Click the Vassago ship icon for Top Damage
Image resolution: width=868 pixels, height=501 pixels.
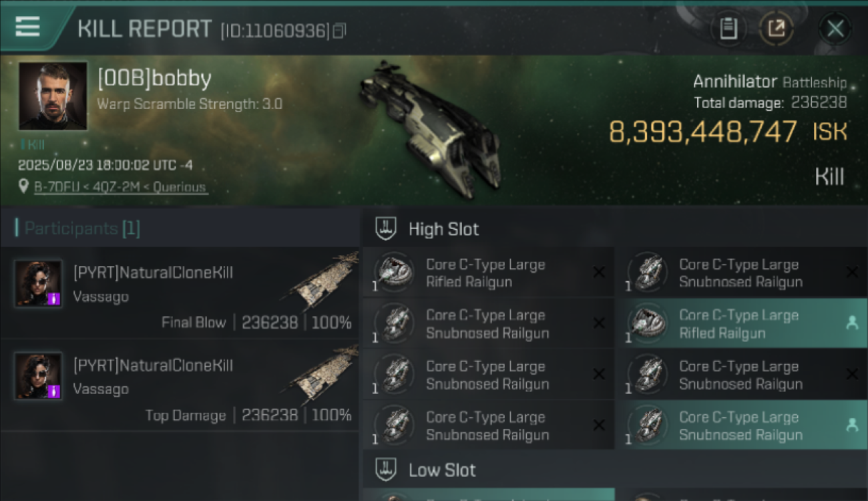[x=324, y=375]
